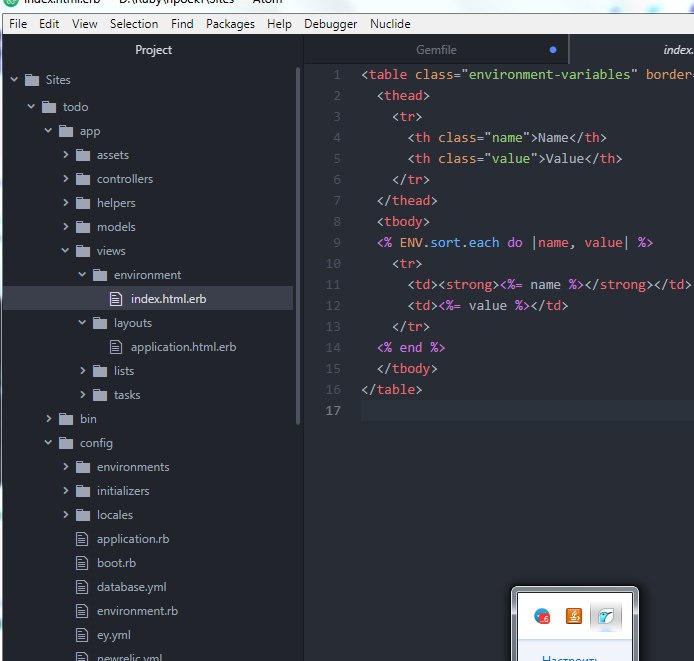Collapse the environment folder chevron

tap(82, 274)
